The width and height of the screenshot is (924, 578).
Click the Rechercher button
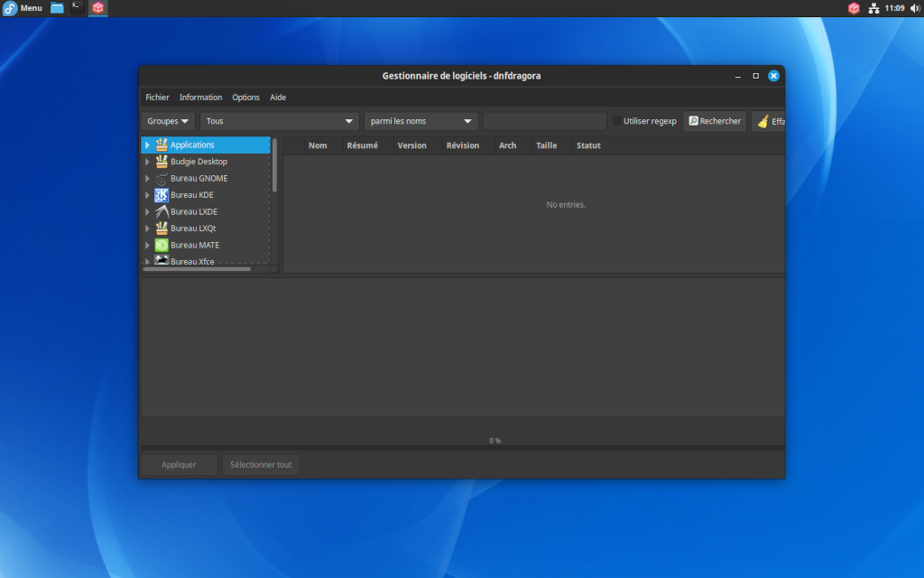click(715, 120)
